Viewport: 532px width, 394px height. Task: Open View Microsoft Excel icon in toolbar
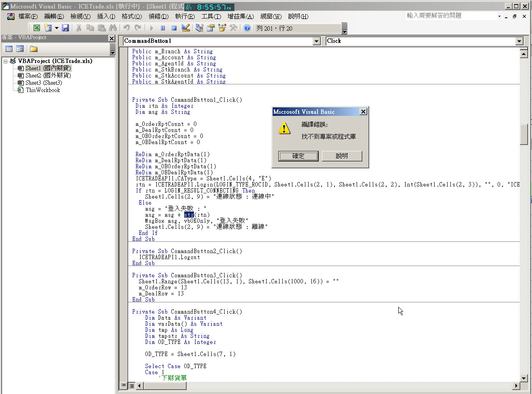[x=37, y=28]
